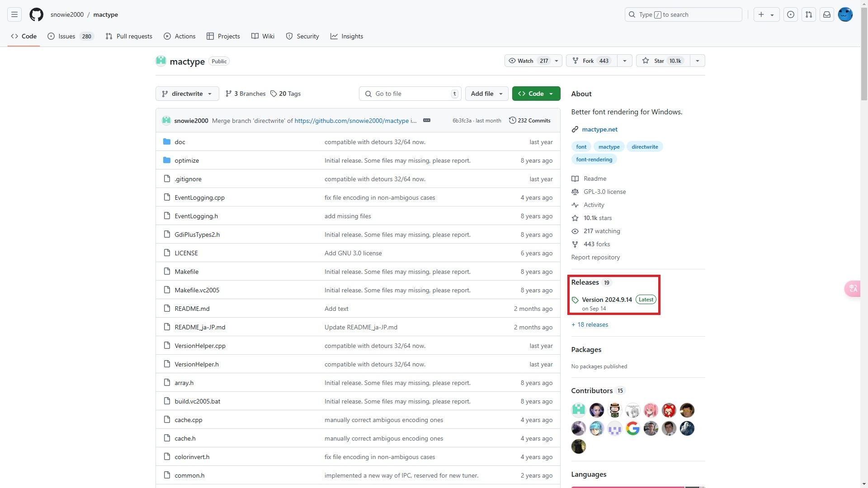Open the green Code dropdown
Screen dimensions: 868x488
click(536, 94)
